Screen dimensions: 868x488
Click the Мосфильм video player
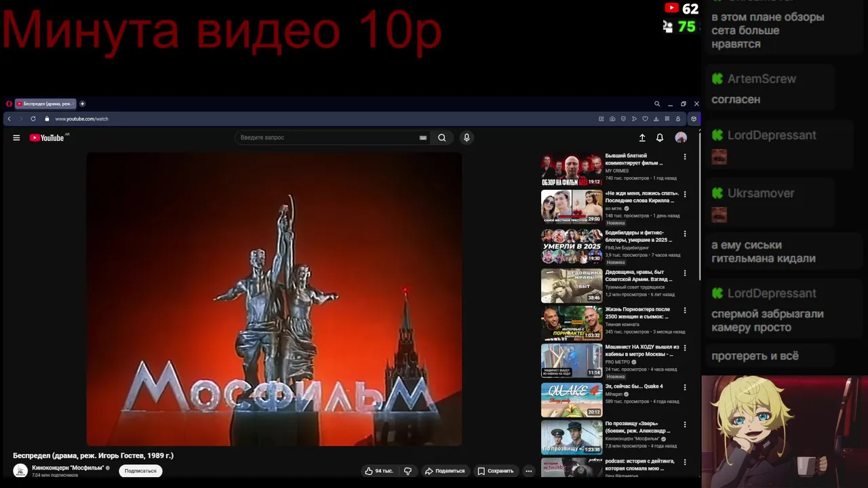[274, 299]
